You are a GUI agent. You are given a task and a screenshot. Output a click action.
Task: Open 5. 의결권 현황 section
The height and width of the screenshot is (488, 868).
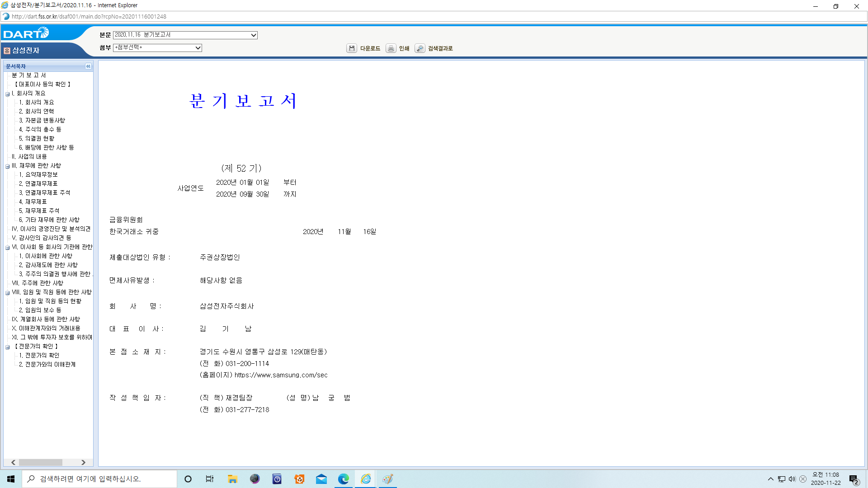pyautogui.click(x=37, y=139)
